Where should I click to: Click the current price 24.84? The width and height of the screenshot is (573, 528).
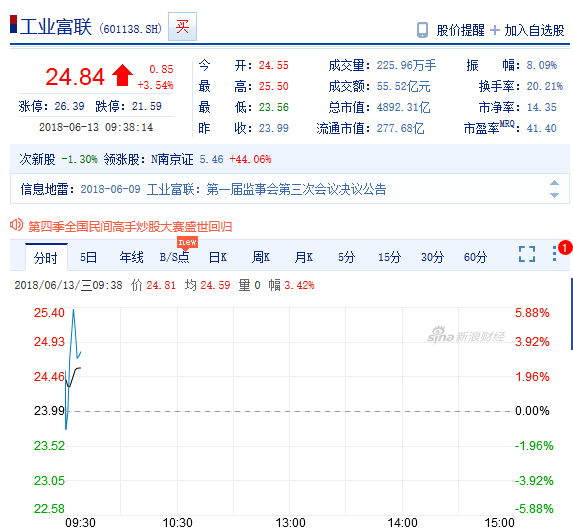tap(75, 77)
